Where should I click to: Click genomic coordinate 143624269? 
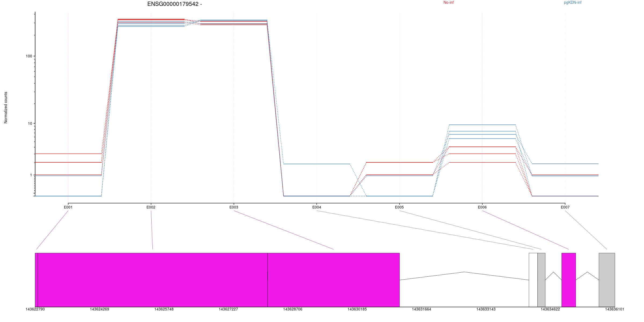pos(100,309)
